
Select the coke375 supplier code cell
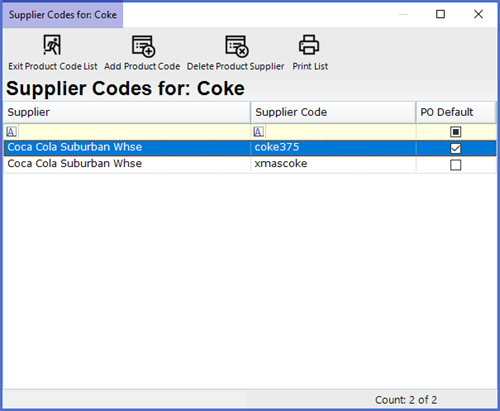(333, 148)
